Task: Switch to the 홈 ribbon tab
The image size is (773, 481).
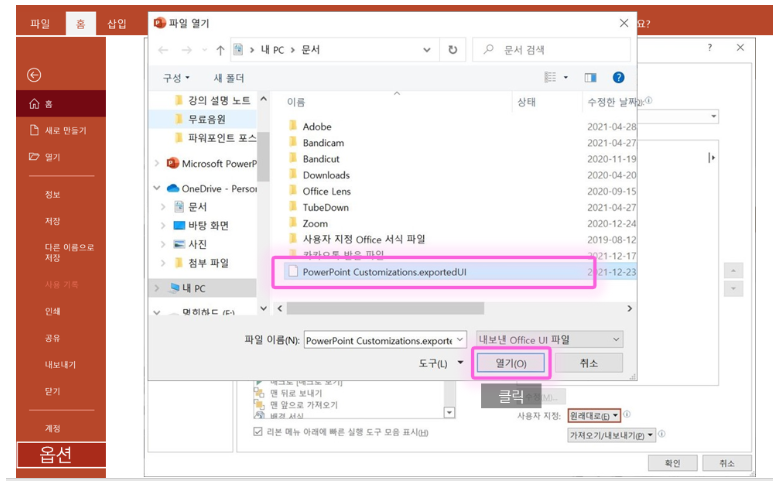Action: pos(80,24)
